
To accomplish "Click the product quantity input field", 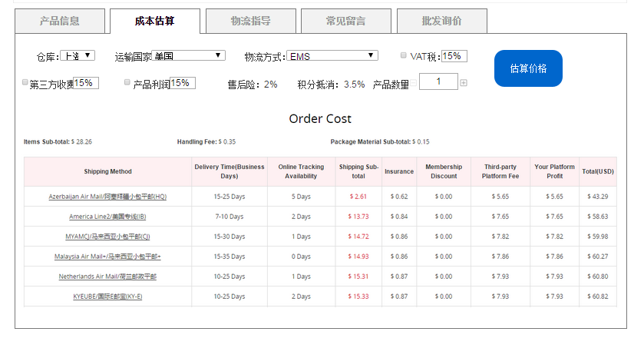I will click(438, 81).
